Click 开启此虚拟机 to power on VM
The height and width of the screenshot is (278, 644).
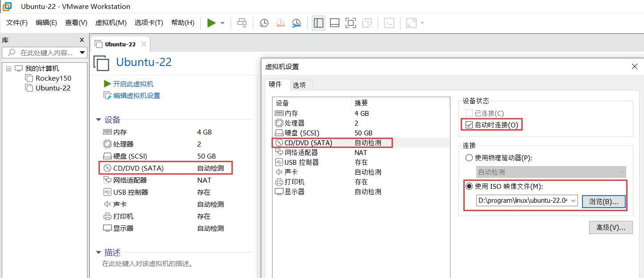133,84
